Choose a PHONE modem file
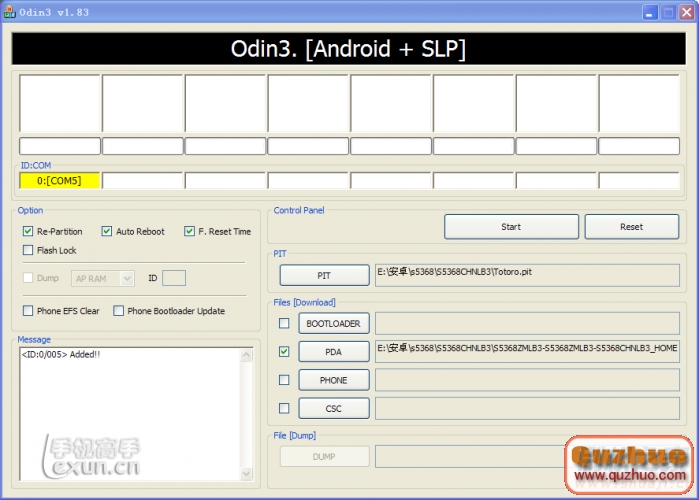Screen dimensions: 699x500 click(x=334, y=380)
